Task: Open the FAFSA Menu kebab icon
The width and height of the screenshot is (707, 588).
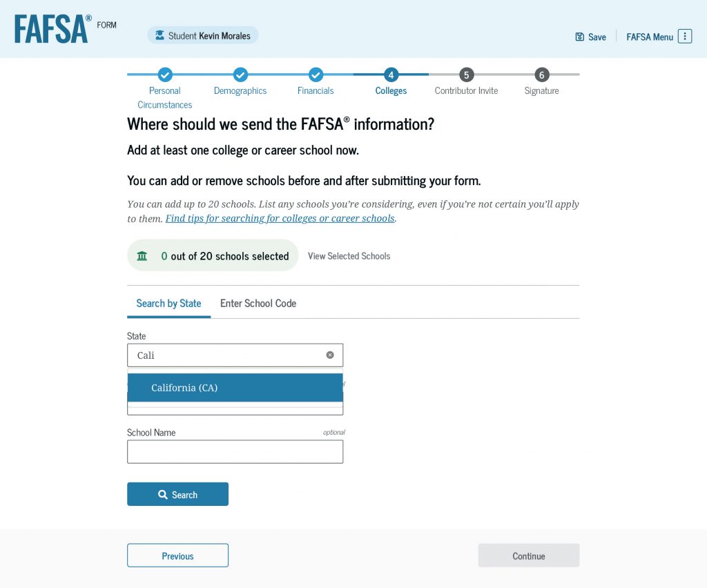Action: pos(684,36)
